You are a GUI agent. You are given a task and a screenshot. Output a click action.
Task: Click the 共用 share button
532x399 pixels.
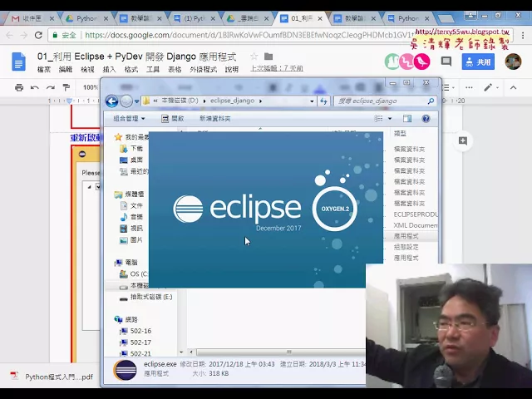(478, 62)
